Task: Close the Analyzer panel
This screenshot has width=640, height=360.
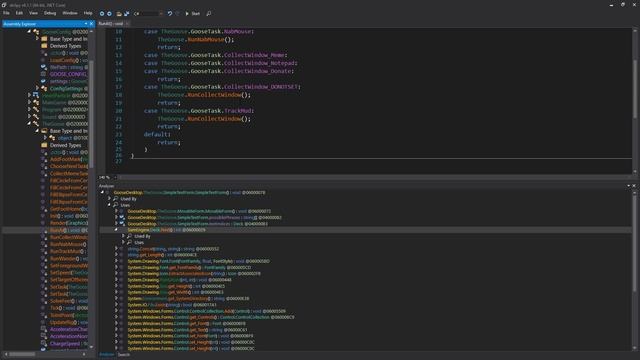Action: 634,186
